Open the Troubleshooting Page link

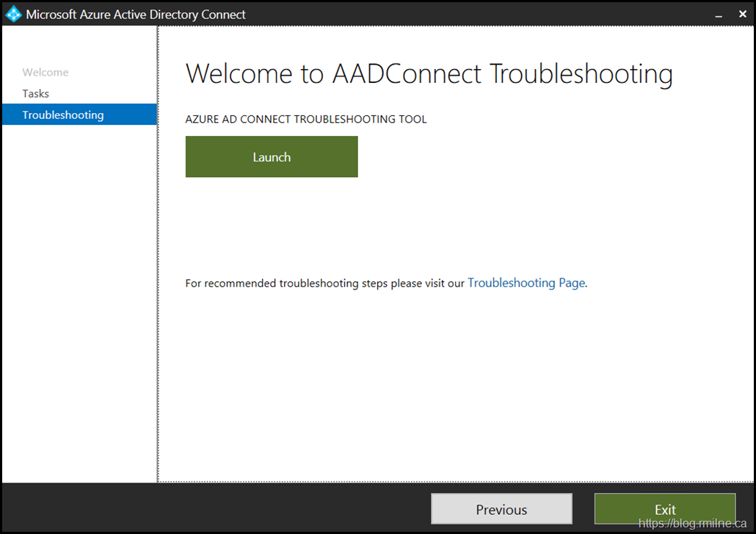(526, 283)
